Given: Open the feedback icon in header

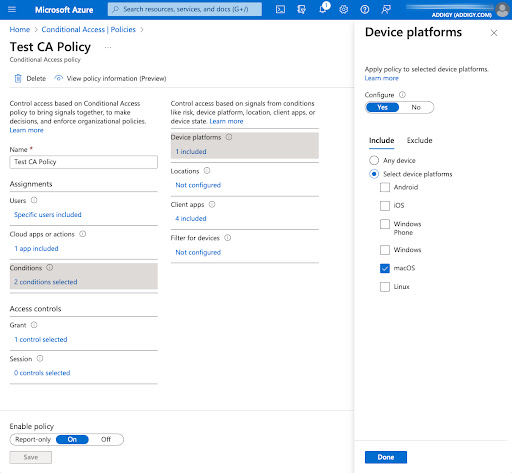Looking at the screenshot, I should (x=386, y=9).
